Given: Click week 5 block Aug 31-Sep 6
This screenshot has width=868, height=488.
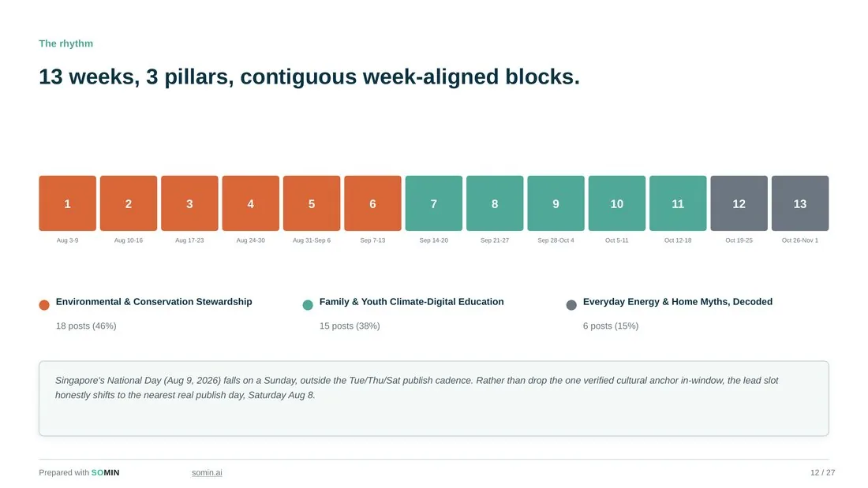Looking at the screenshot, I should pyautogui.click(x=312, y=203).
